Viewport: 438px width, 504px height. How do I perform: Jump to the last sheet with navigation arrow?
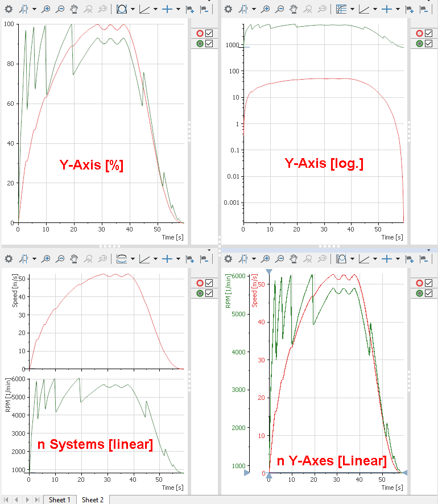click(x=38, y=499)
